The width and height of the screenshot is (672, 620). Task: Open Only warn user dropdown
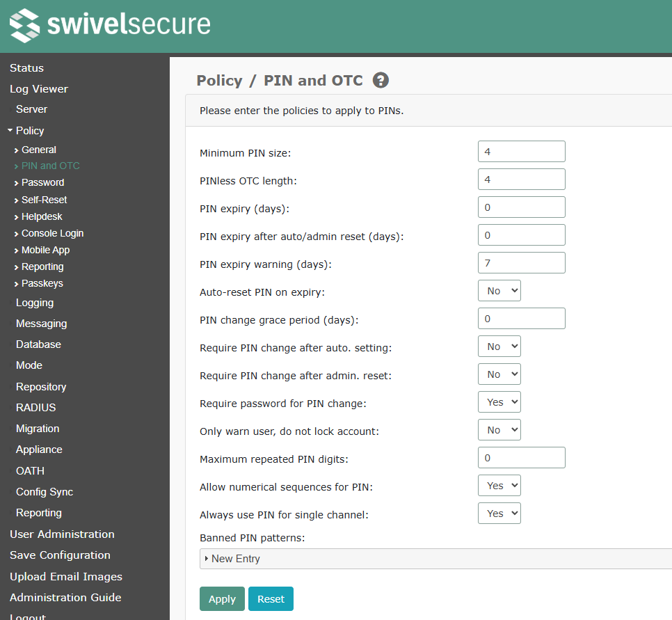point(499,429)
